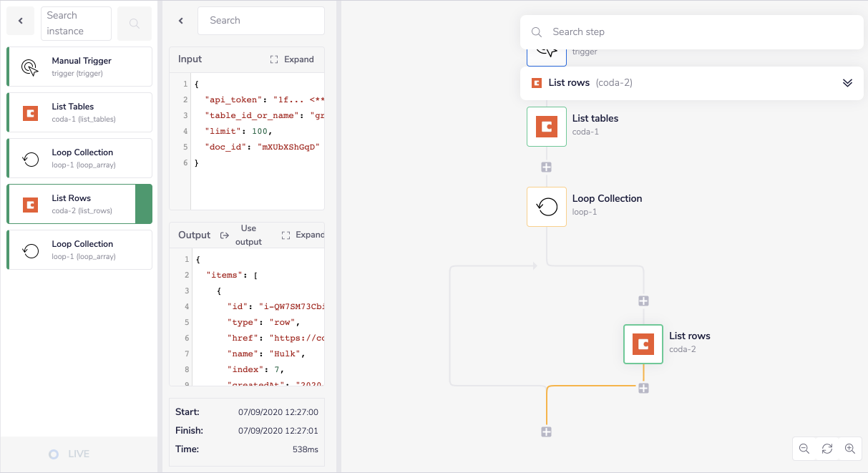Select the List tables node on canvas
868x473 pixels.
[547, 127]
